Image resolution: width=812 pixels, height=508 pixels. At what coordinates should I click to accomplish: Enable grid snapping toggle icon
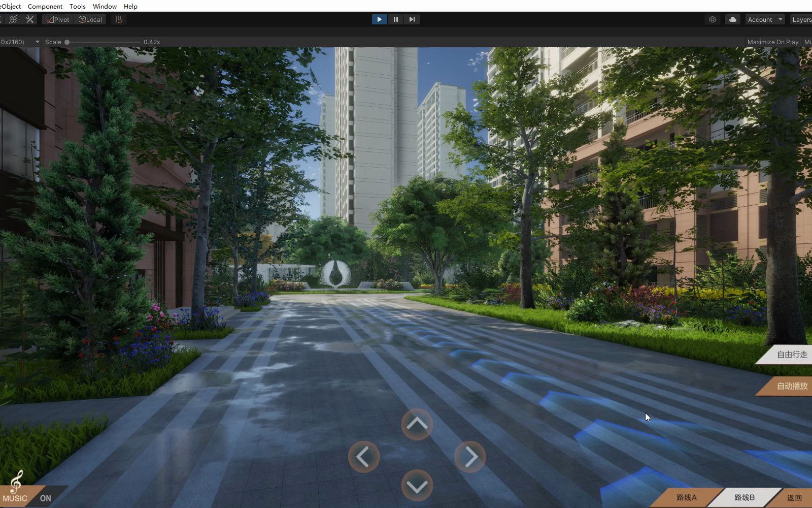pos(119,19)
